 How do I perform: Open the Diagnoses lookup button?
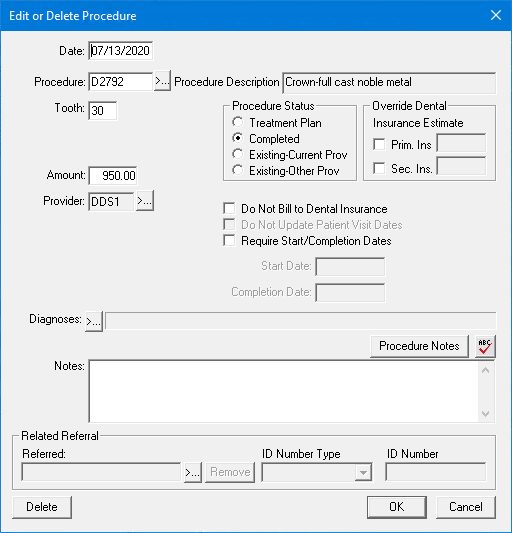(94, 321)
